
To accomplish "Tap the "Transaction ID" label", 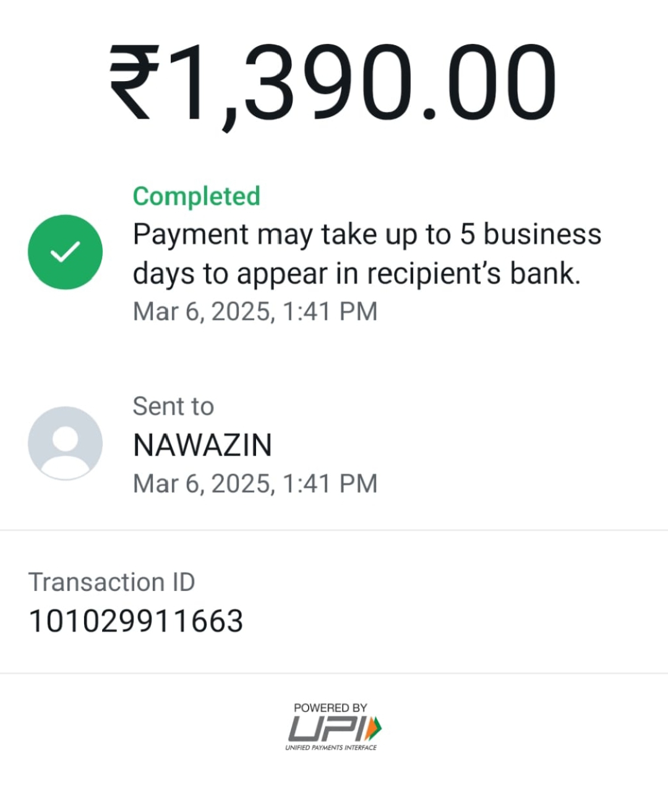I will 111,582.
